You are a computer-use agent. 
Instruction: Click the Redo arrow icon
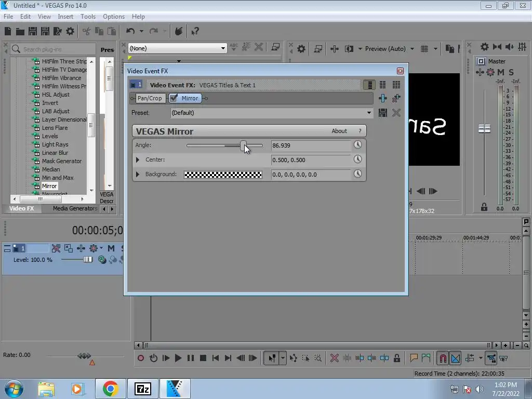(154, 31)
